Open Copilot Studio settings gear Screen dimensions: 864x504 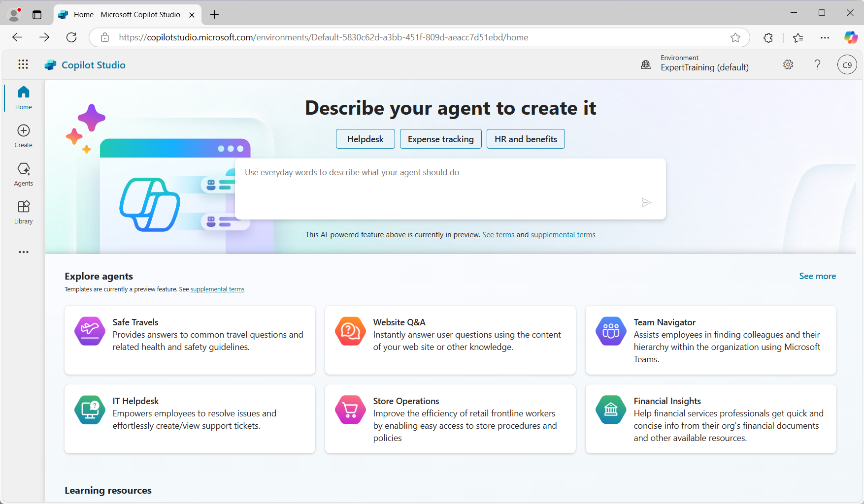point(788,64)
